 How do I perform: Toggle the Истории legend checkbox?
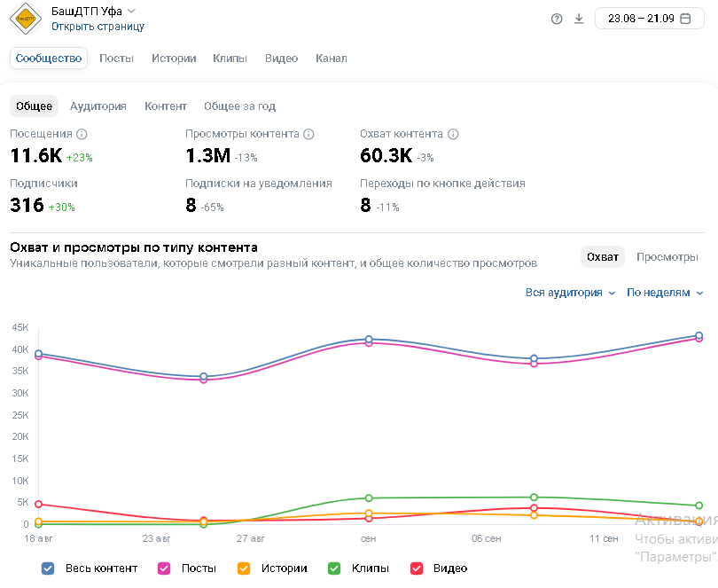click(x=244, y=568)
